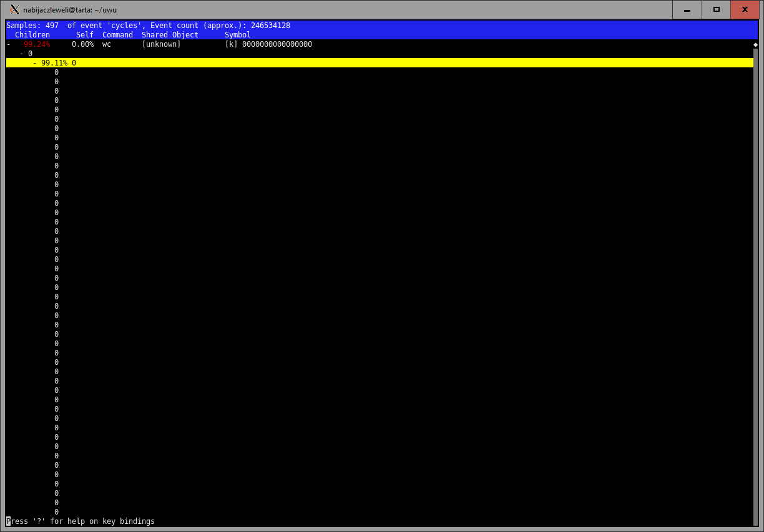Click the Self column header
764x532 pixels.
click(x=84, y=35)
